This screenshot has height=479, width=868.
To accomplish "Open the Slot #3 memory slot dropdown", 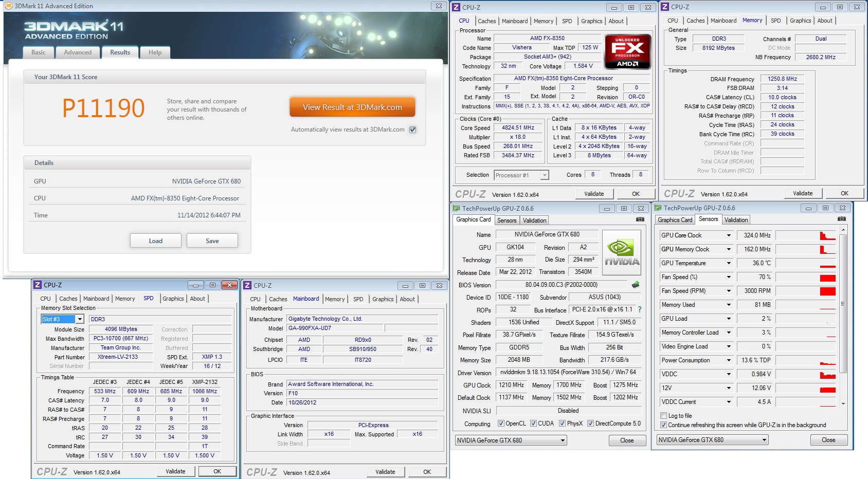I will [x=80, y=319].
